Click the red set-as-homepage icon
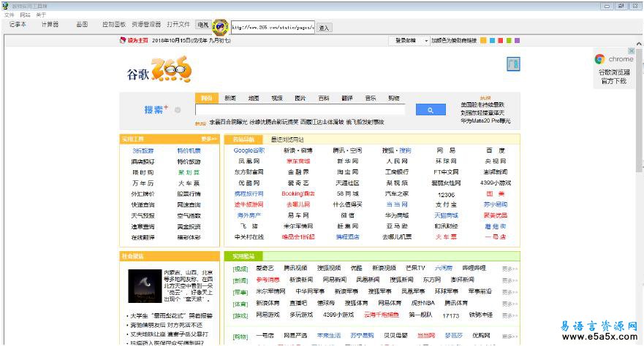Screen dimensions: 644x346 click(122, 40)
